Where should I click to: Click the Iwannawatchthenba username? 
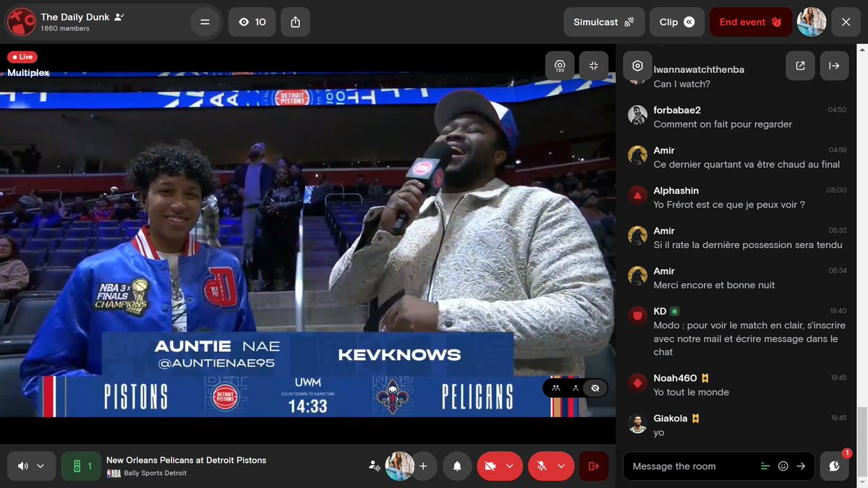point(699,69)
